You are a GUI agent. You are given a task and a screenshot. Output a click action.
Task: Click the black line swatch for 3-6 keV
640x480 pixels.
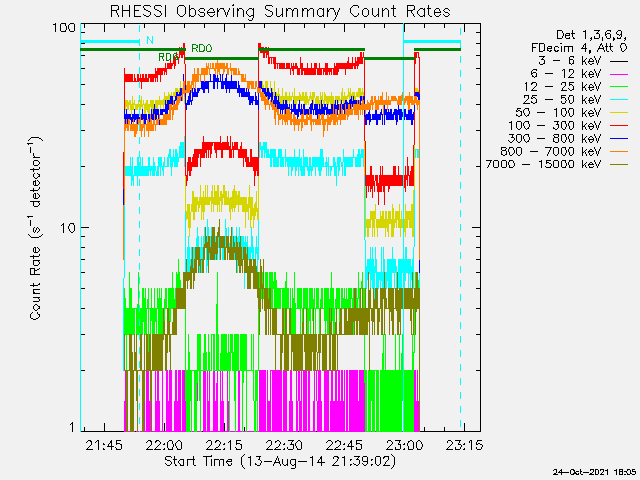619,62
